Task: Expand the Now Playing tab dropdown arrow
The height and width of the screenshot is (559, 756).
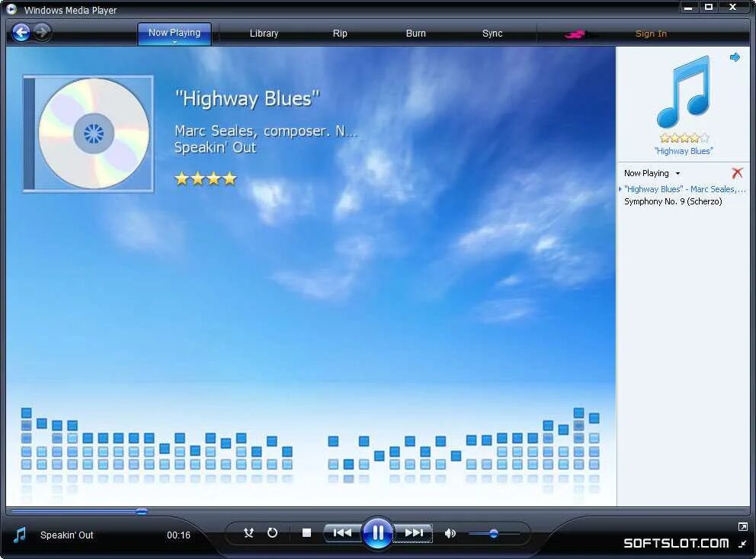Action: tap(175, 43)
